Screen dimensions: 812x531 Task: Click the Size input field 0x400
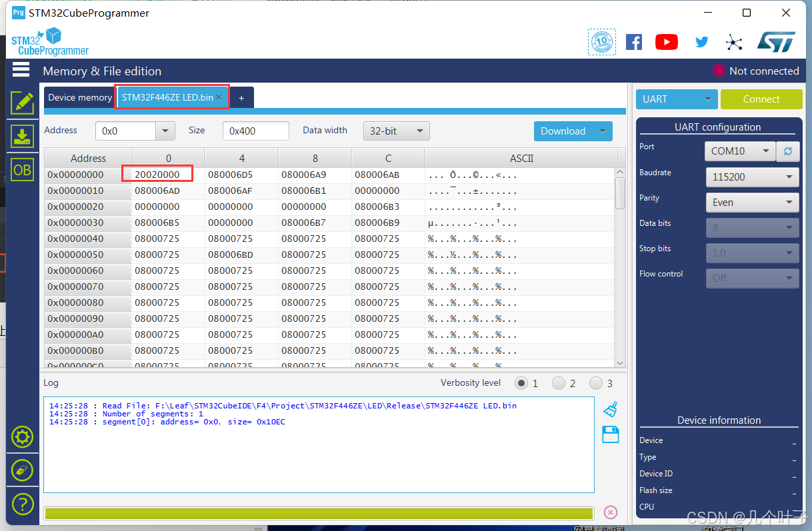256,131
